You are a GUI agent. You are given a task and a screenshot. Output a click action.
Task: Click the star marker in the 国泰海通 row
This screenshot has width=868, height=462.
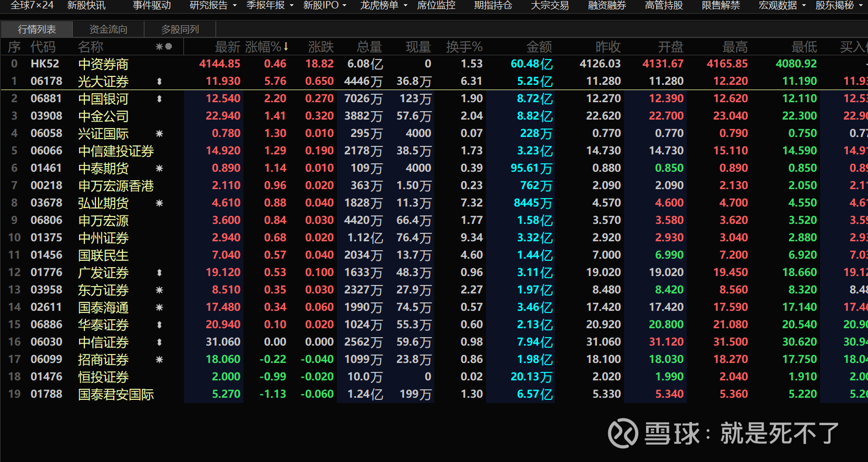click(159, 308)
